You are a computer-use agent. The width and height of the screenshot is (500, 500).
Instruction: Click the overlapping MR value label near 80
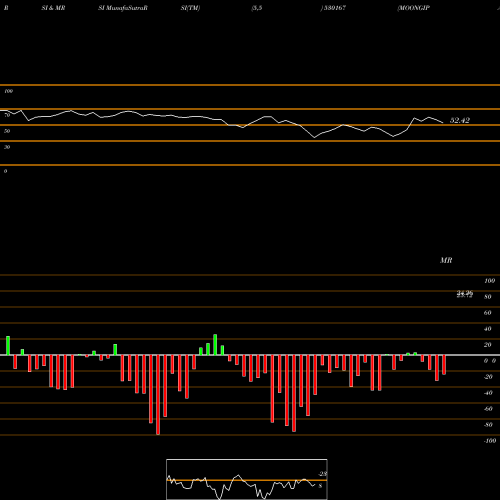coord(465,294)
